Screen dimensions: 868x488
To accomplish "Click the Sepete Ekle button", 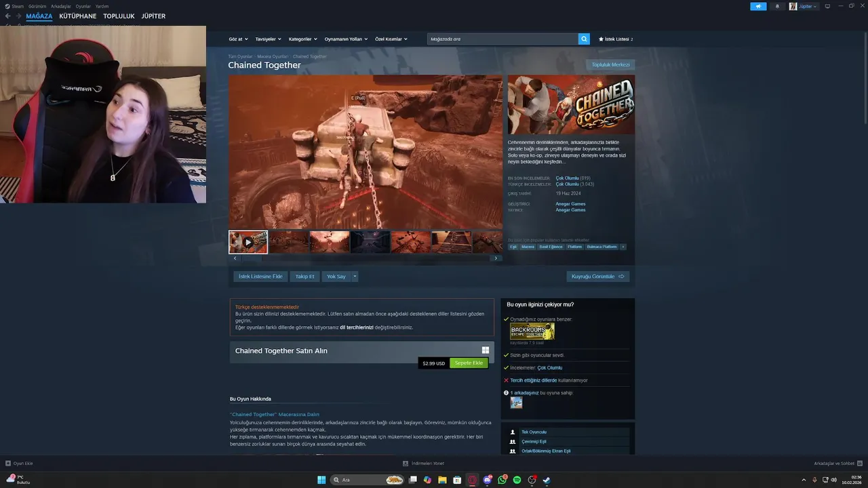I will 469,363.
